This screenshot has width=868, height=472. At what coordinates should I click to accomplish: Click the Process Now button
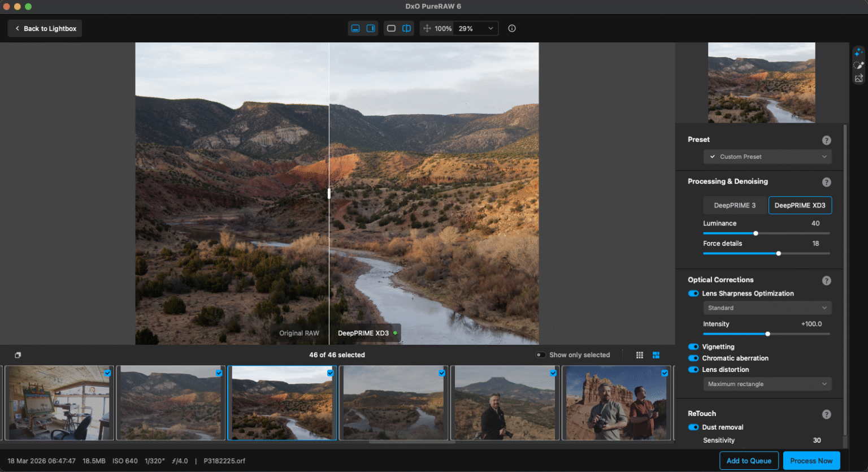point(811,461)
